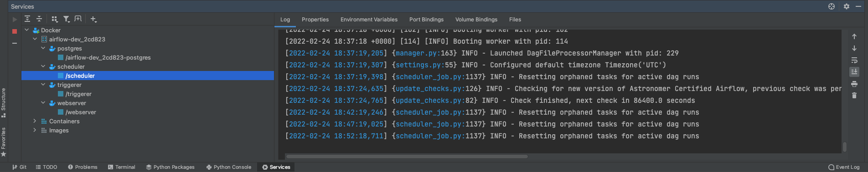Toggle scroll-to-end of log
The height and width of the screenshot is (172, 868).
coord(854,72)
